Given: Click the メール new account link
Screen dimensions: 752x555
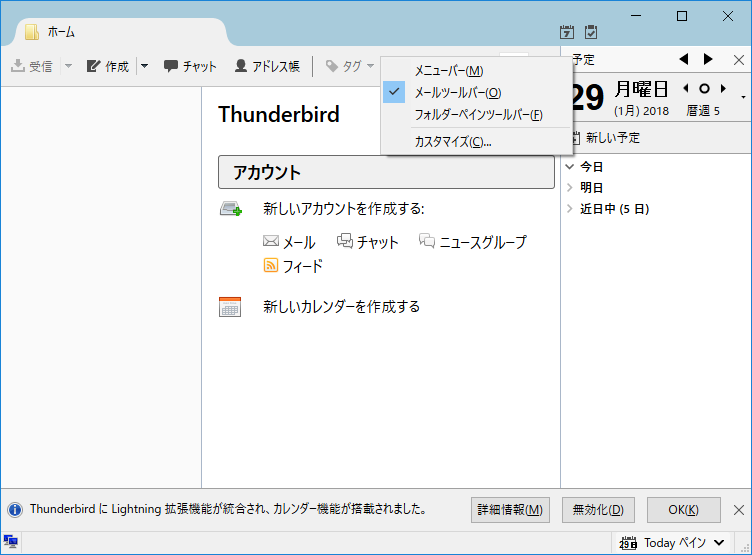Looking at the screenshot, I should 299,242.
